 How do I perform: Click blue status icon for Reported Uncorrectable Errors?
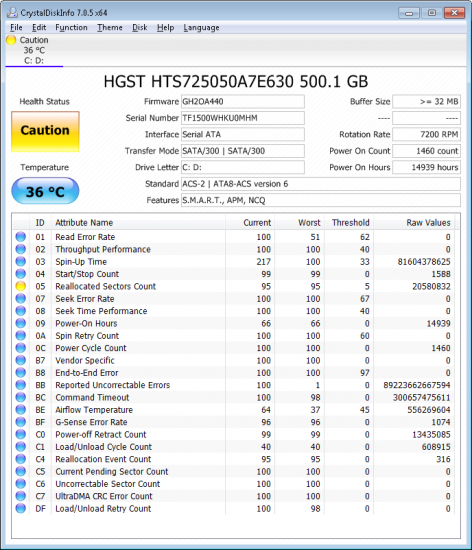click(21, 385)
